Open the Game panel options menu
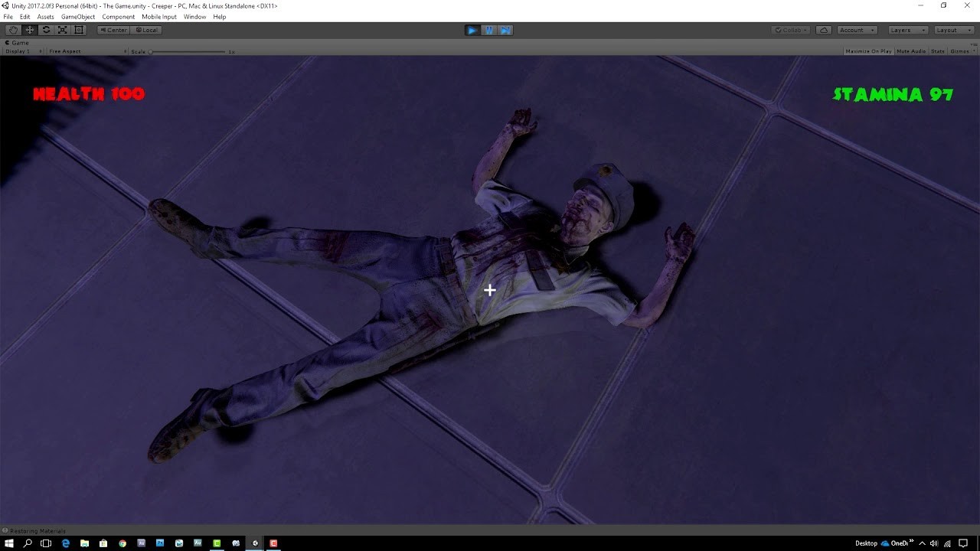The image size is (980, 551). pos(974,43)
